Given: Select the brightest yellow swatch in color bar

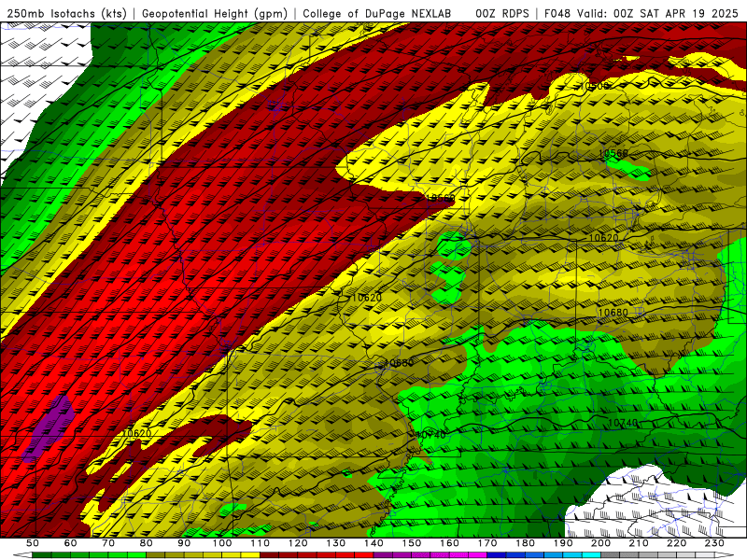Looking at the screenshot, I should 250,554.
